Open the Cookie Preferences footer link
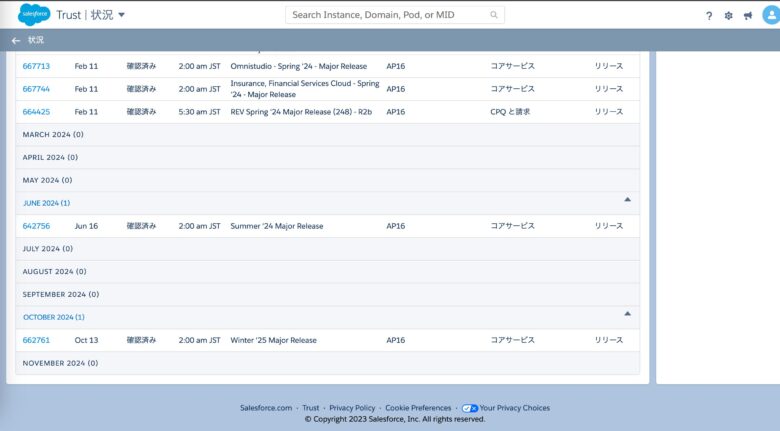This screenshot has width=780, height=431. pos(418,408)
